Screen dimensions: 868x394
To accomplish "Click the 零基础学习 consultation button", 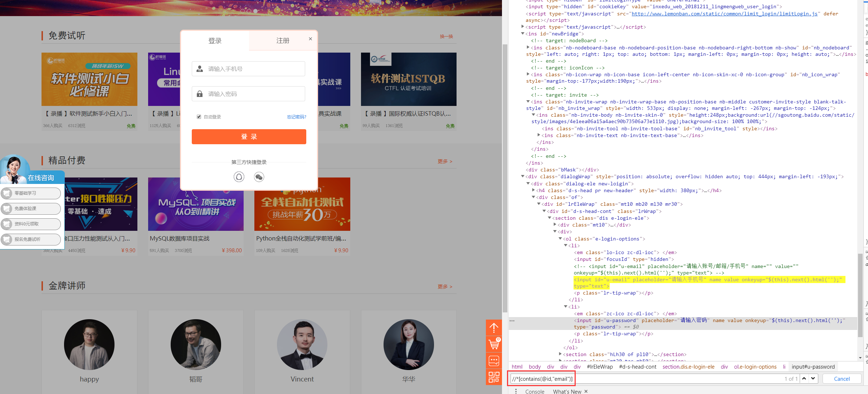I will coord(31,193).
